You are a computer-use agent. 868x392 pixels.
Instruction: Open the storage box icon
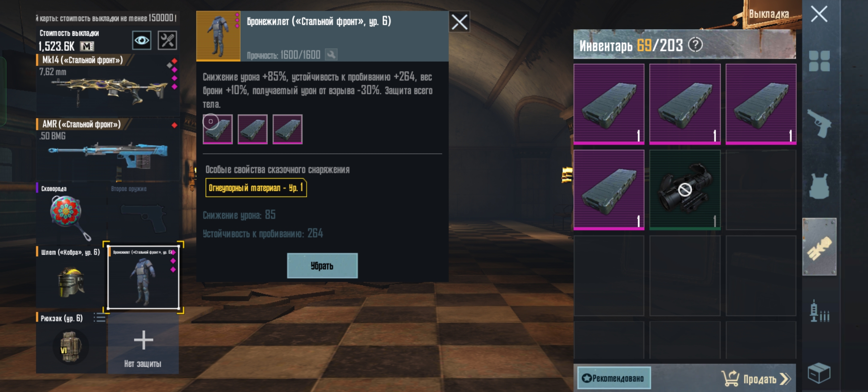coord(819,373)
